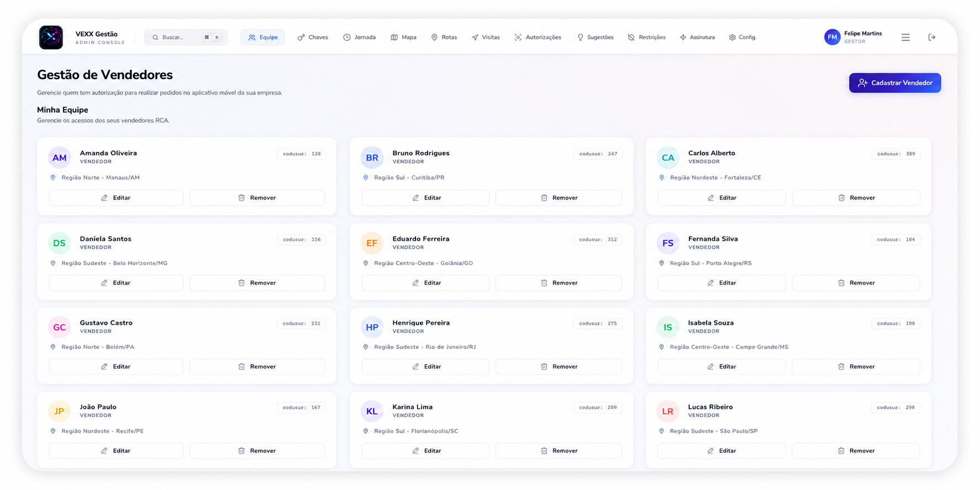The width and height of the screenshot is (980, 490).
Task: Open the Mapa tab
Action: [404, 38]
